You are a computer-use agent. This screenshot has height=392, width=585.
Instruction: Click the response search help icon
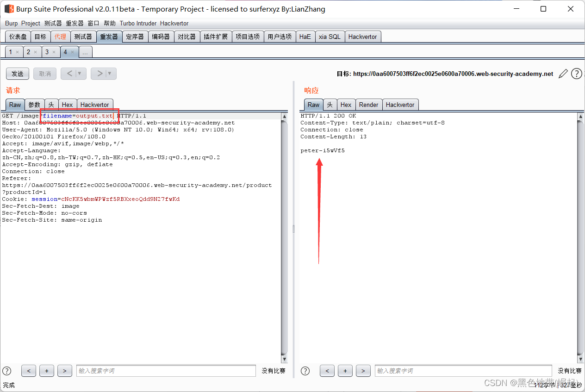pos(305,371)
